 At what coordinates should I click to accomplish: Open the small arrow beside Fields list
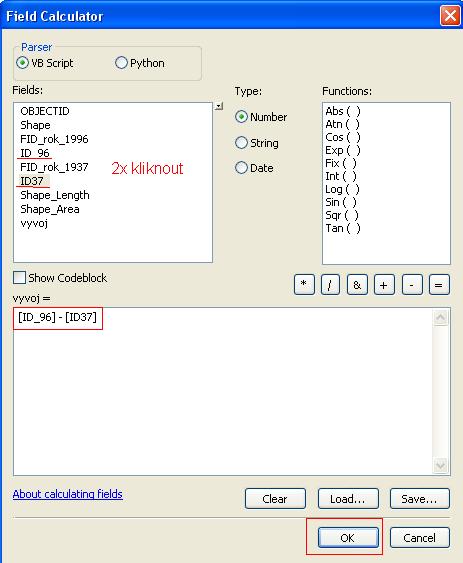[219, 106]
